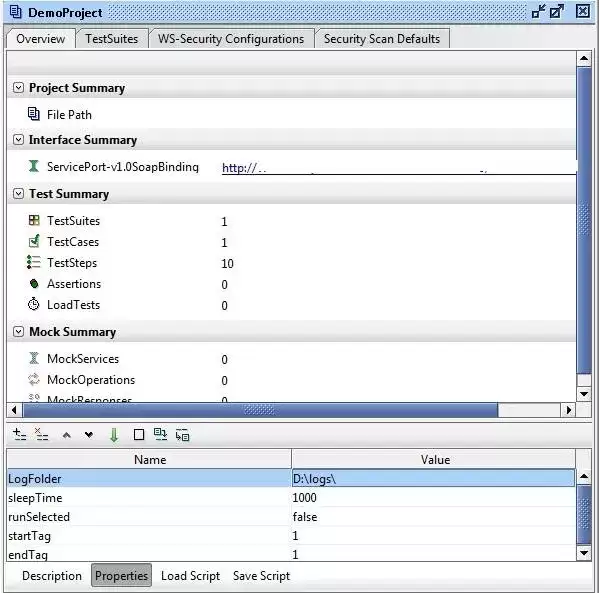Click the clear-all-values square icon
The width and height of the screenshot is (599, 593).
click(x=139, y=435)
